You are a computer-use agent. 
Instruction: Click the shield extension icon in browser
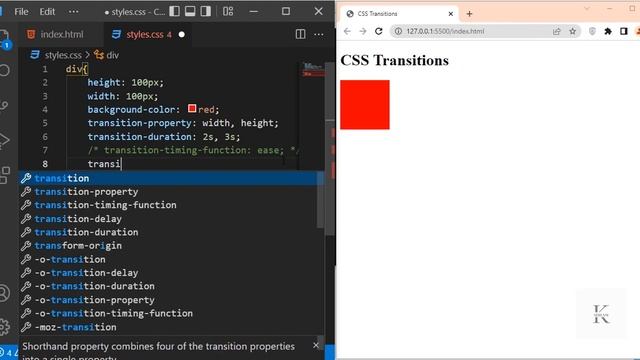tap(592, 31)
